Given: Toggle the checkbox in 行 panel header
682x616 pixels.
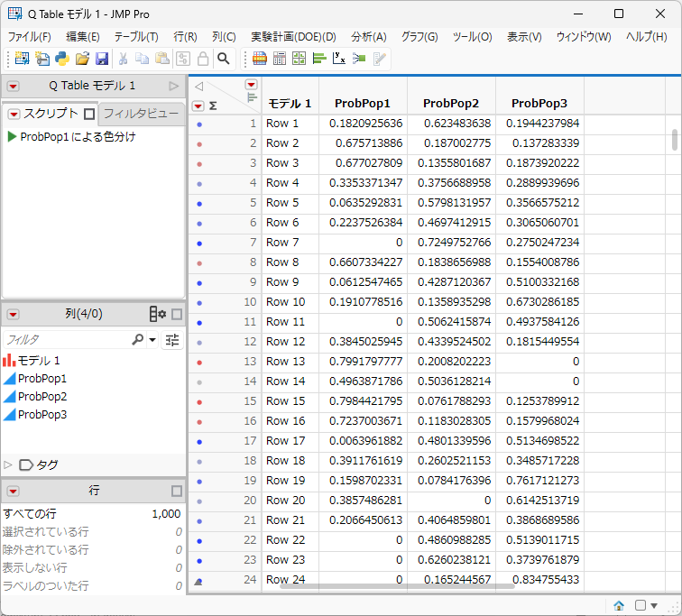Looking at the screenshot, I should click(177, 492).
